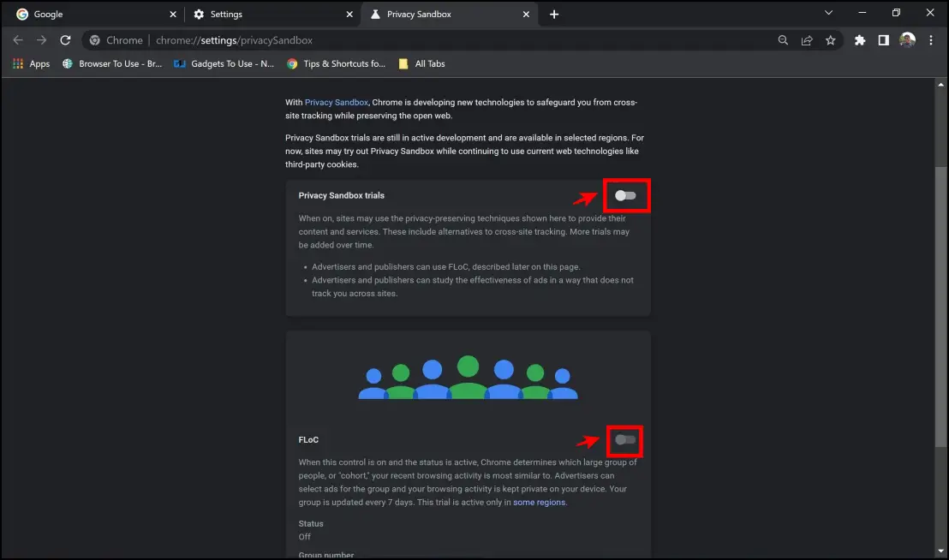The height and width of the screenshot is (560, 949).
Task: Minimize the Chrome window
Action: (x=862, y=13)
